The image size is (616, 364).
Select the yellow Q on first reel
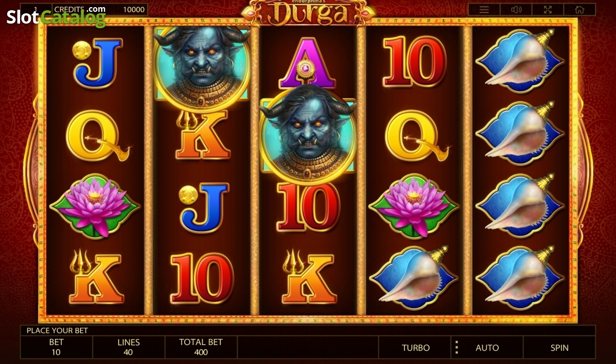point(97,136)
